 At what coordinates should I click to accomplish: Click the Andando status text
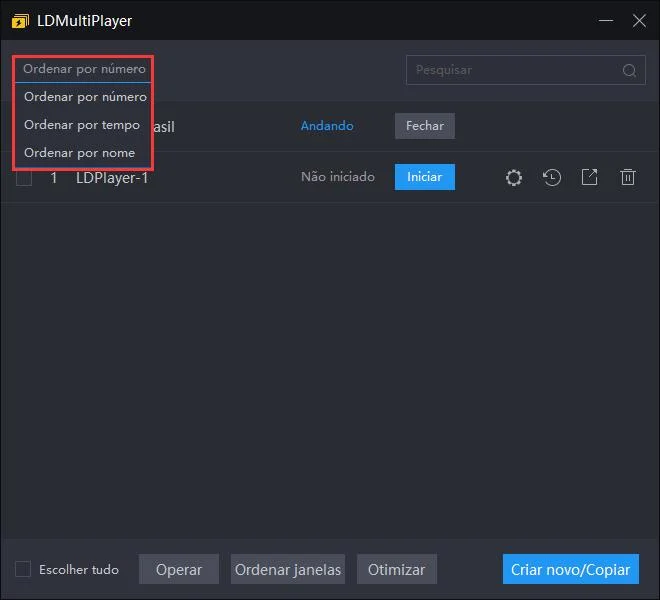click(x=327, y=126)
